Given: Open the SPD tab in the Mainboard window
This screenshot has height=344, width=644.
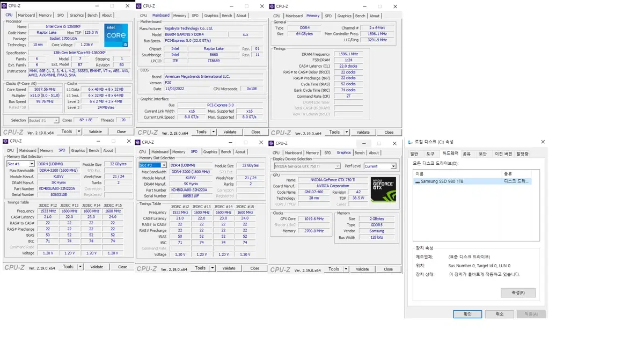Looking at the screenshot, I should 195,16.
